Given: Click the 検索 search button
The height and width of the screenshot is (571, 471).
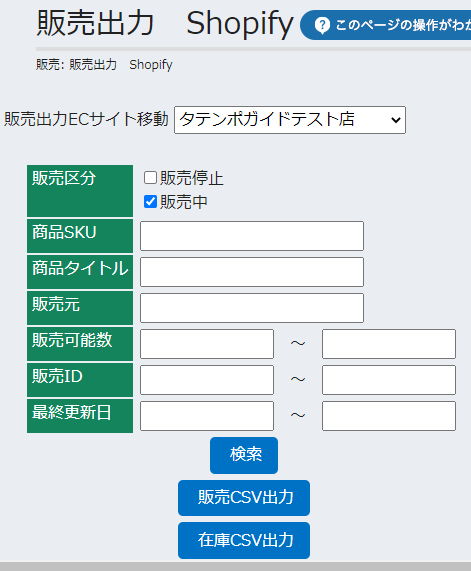Looking at the screenshot, I should tap(244, 455).
